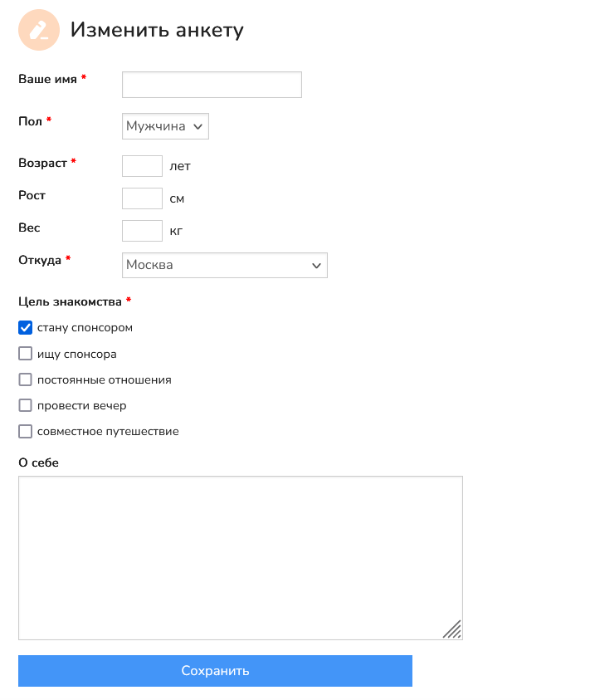590x700 pixels.
Task: Click the ищу спонсора label text
Action: (76, 354)
